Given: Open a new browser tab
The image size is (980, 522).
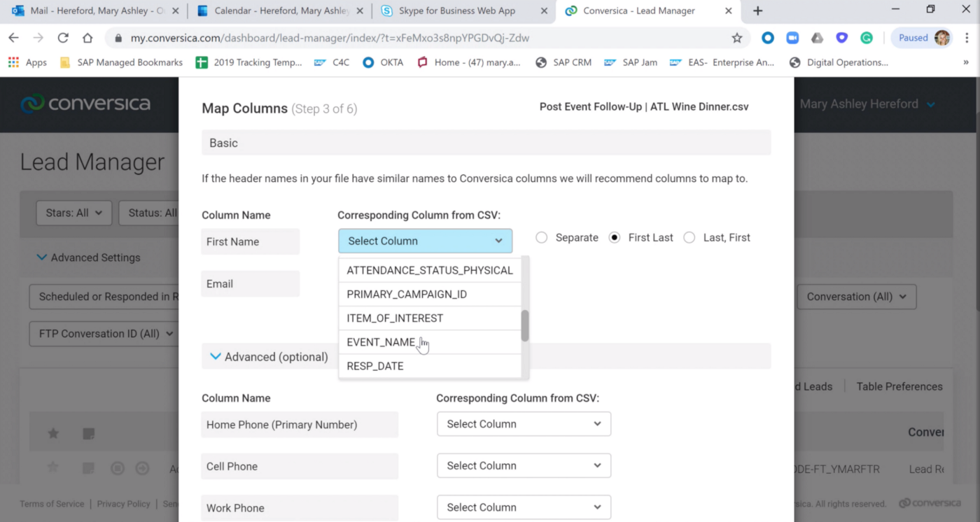Looking at the screenshot, I should pyautogui.click(x=757, y=10).
